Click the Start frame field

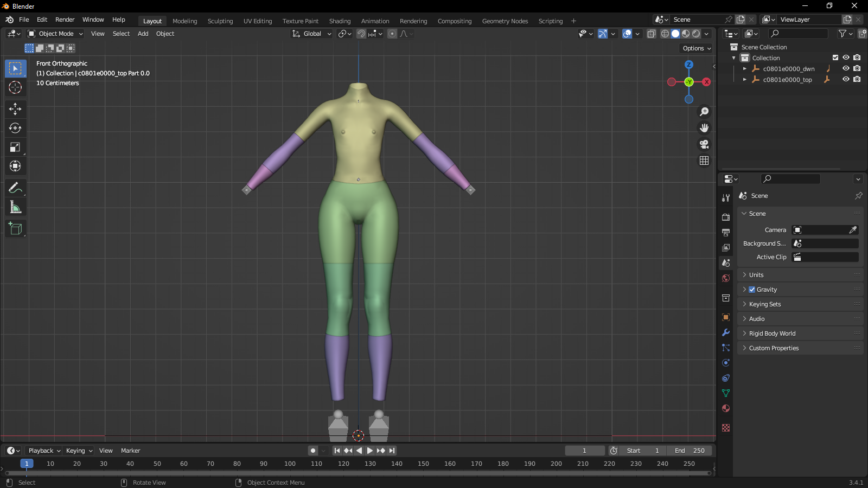(x=643, y=451)
